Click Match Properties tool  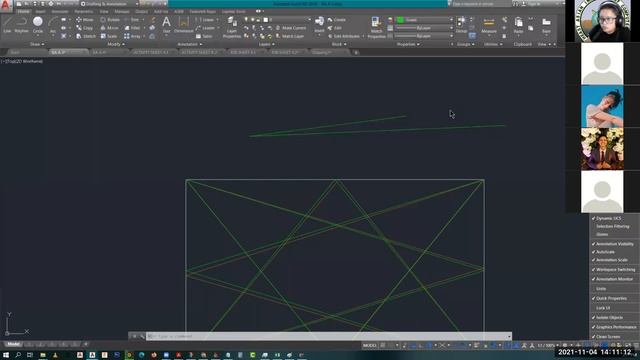(x=376, y=27)
